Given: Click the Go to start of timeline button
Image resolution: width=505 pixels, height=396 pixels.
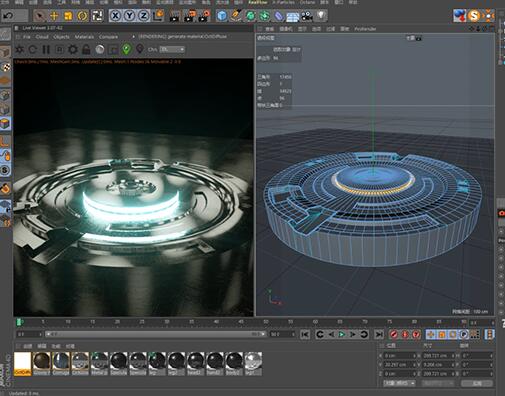Looking at the screenshot, I should coord(305,334).
